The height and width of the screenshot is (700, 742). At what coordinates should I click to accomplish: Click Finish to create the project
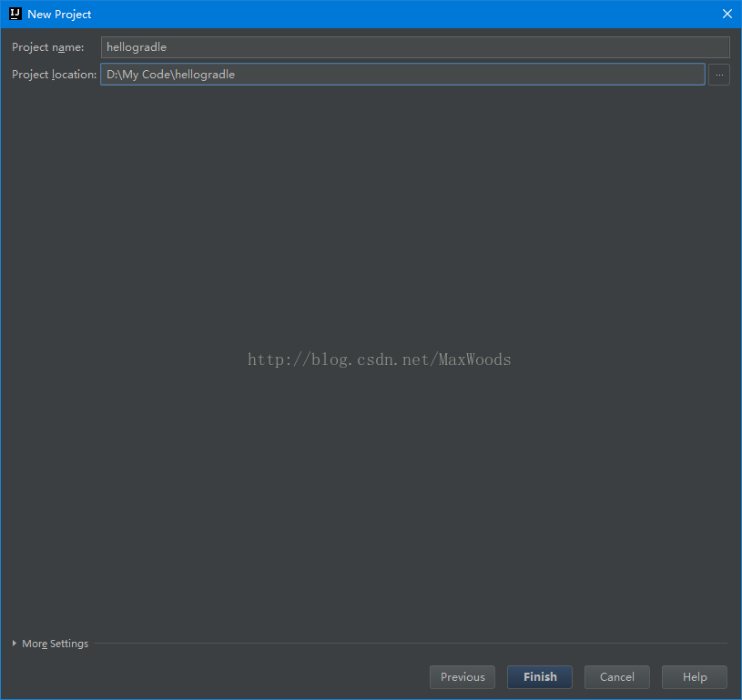(x=540, y=677)
